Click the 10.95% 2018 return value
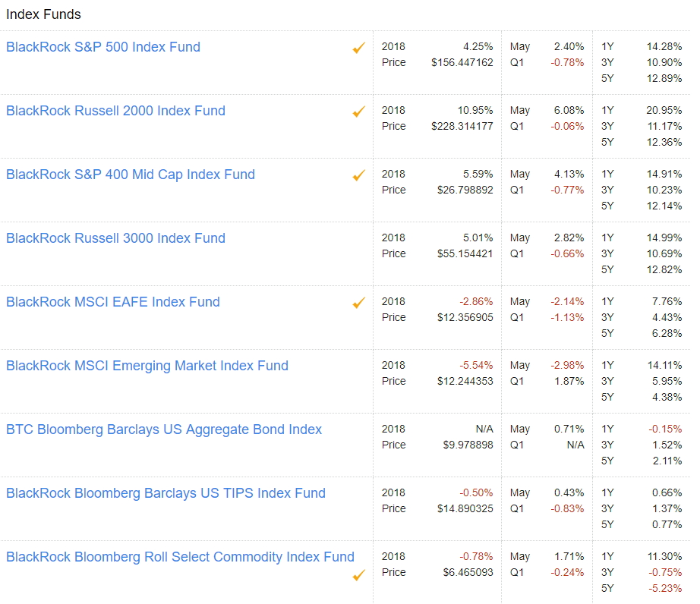Screen dimensions: 700x604 click(x=475, y=111)
